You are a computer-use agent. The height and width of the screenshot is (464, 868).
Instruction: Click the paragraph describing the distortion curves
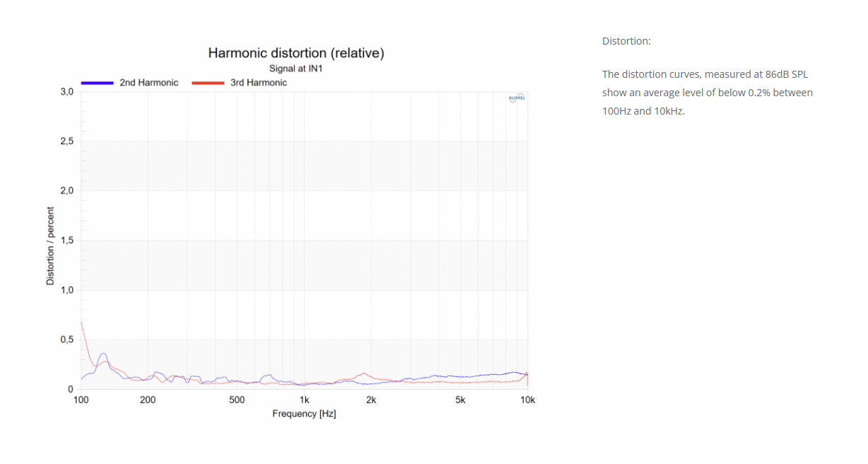[x=707, y=93]
